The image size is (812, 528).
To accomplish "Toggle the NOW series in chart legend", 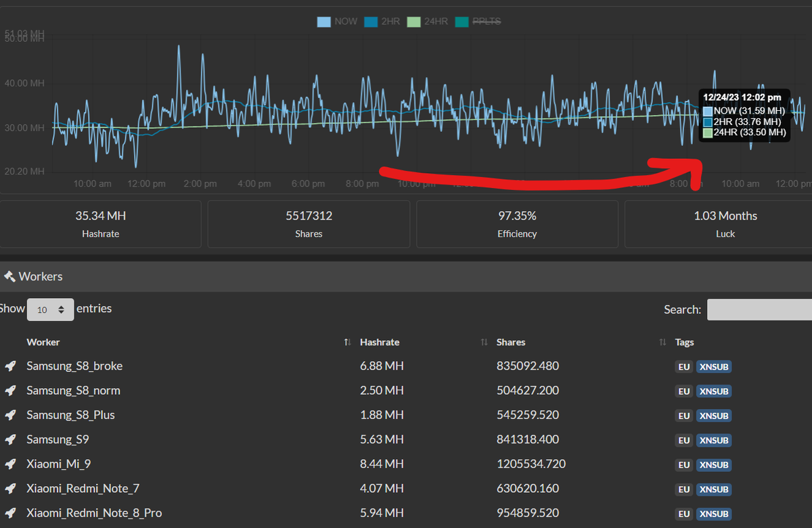I will point(338,22).
